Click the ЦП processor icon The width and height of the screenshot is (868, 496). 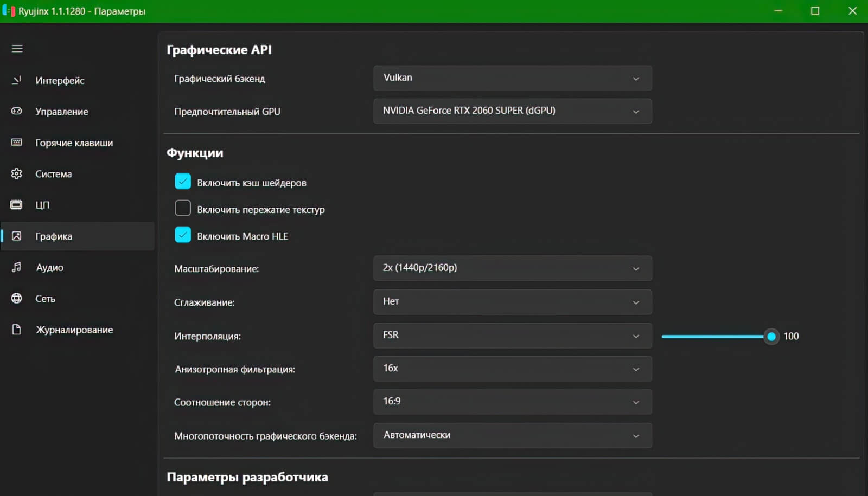click(17, 205)
